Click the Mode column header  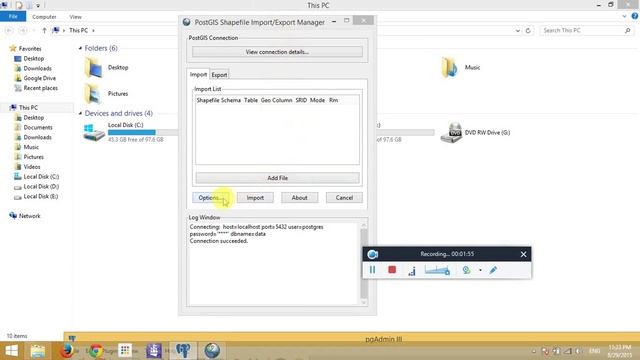[x=317, y=100]
